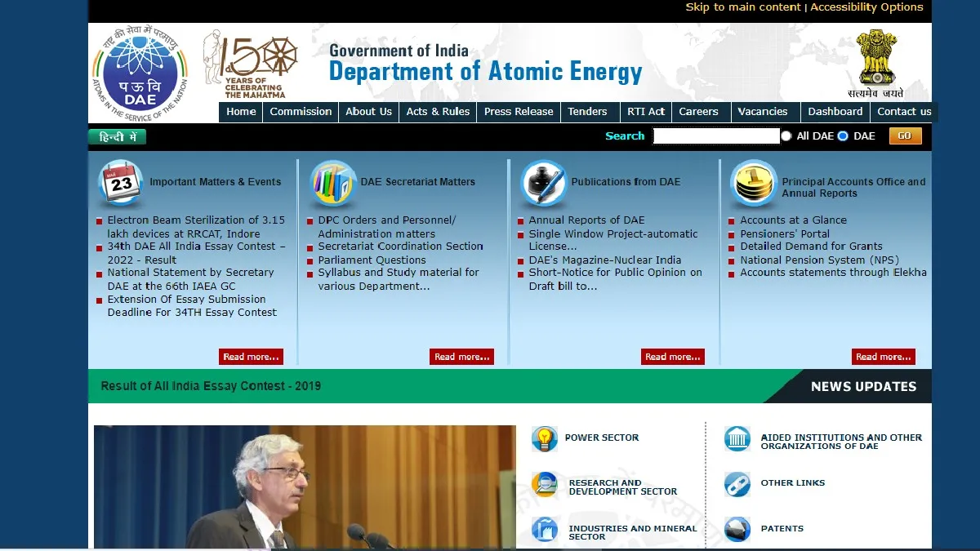Open Single Window Project-automatic License link
Screen dimensions: 980x551
(x=613, y=240)
